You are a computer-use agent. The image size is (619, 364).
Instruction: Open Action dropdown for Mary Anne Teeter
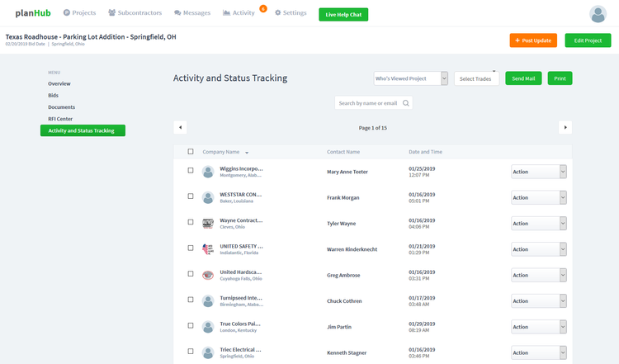[538, 172]
